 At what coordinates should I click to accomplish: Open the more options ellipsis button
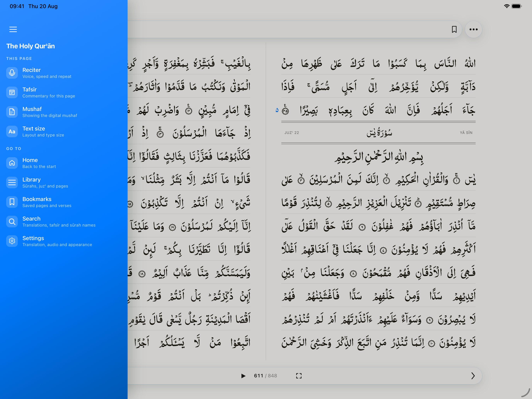pos(473,29)
